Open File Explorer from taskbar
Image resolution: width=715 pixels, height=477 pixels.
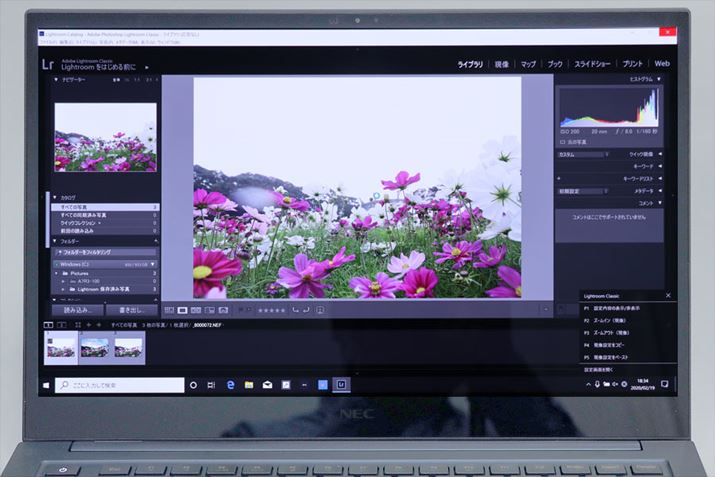pos(249,385)
